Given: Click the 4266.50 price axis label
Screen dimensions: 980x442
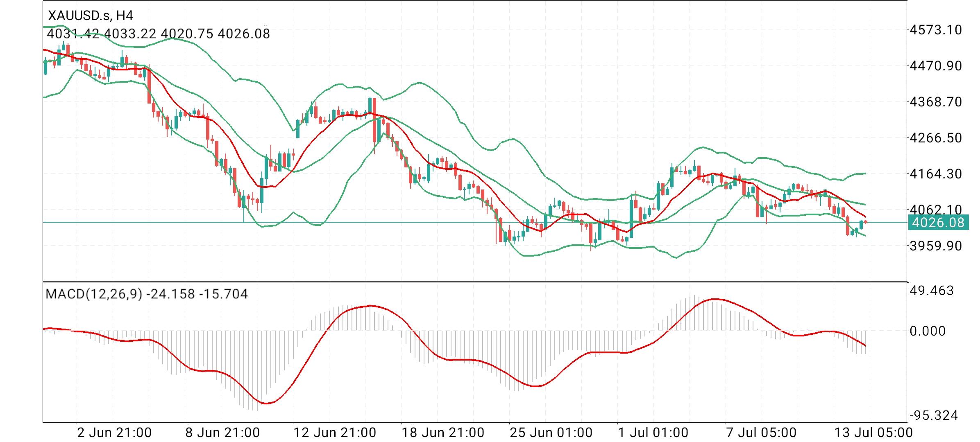Looking at the screenshot, I should coord(935,138).
